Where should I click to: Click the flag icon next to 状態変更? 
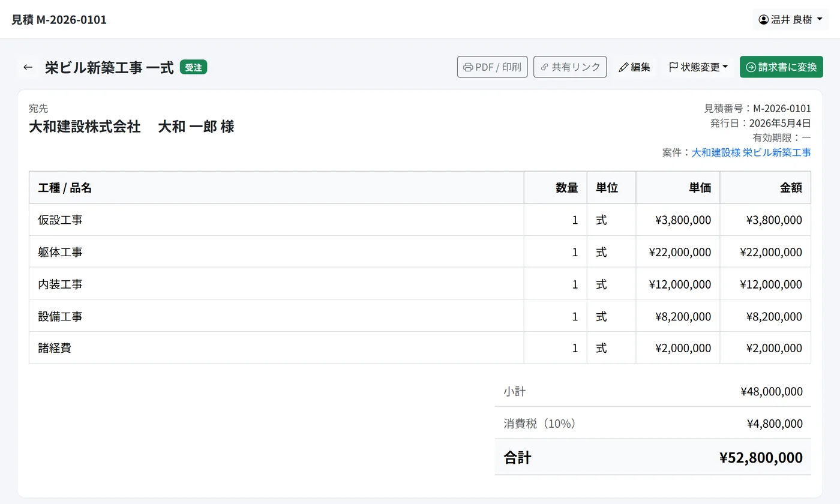click(x=674, y=67)
